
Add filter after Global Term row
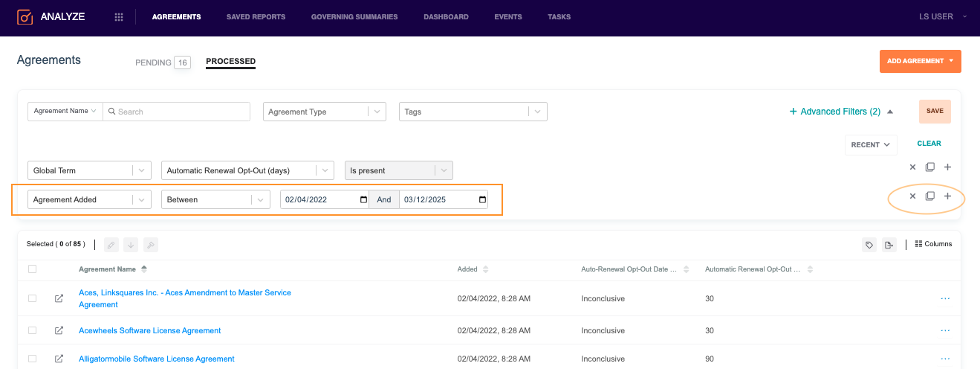point(947,167)
